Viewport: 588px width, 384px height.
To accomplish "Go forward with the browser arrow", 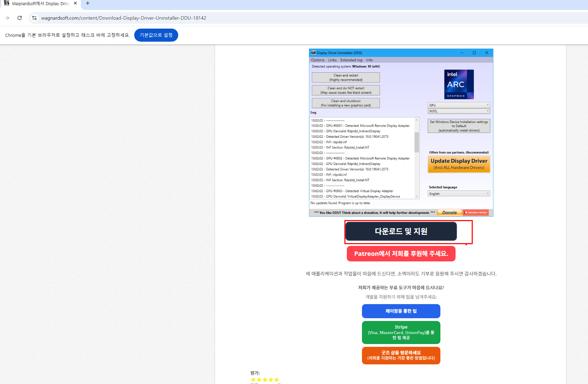I will (x=7, y=18).
